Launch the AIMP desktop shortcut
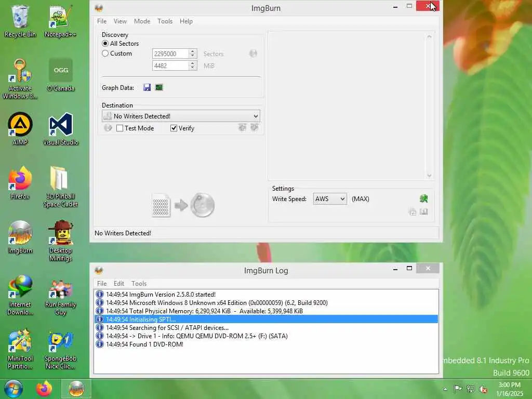The height and width of the screenshot is (399, 532). coord(20,129)
